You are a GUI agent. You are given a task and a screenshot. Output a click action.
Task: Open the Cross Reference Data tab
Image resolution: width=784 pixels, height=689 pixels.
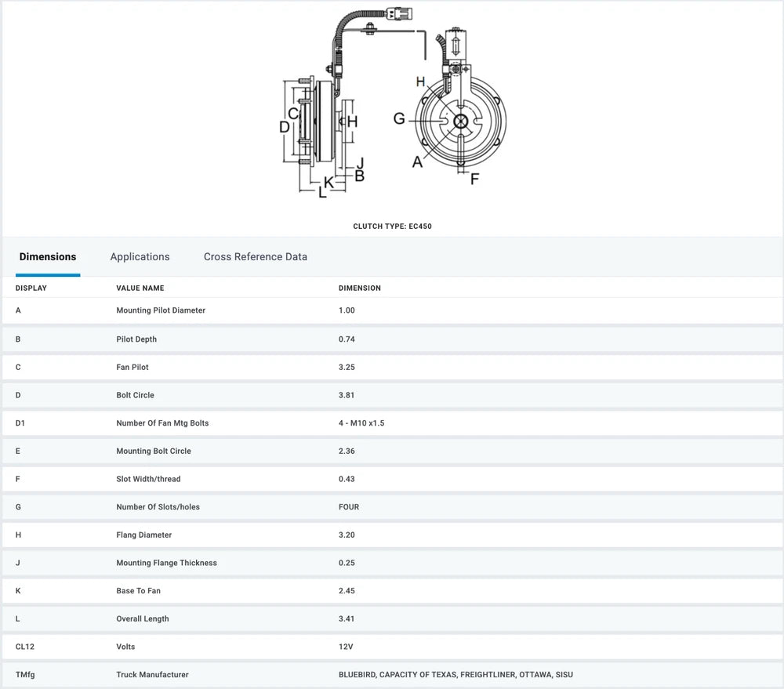click(x=255, y=257)
